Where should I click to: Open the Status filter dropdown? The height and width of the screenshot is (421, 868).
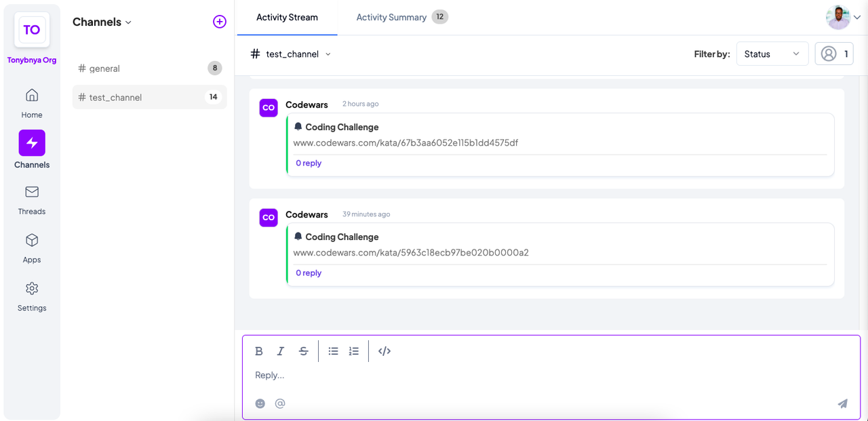coord(772,54)
